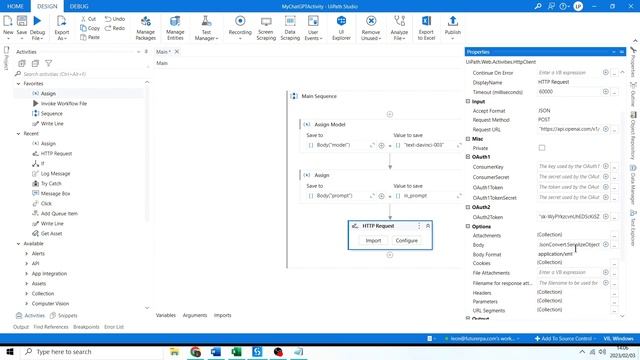Open ellipsis editor for Headers collection
640x360 pixels.
click(614, 293)
